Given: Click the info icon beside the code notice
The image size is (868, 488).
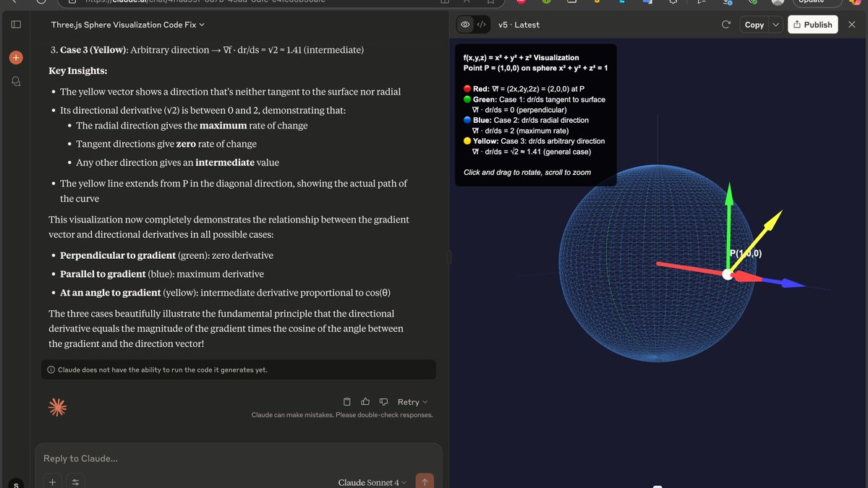Looking at the screenshot, I should coord(51,369).
